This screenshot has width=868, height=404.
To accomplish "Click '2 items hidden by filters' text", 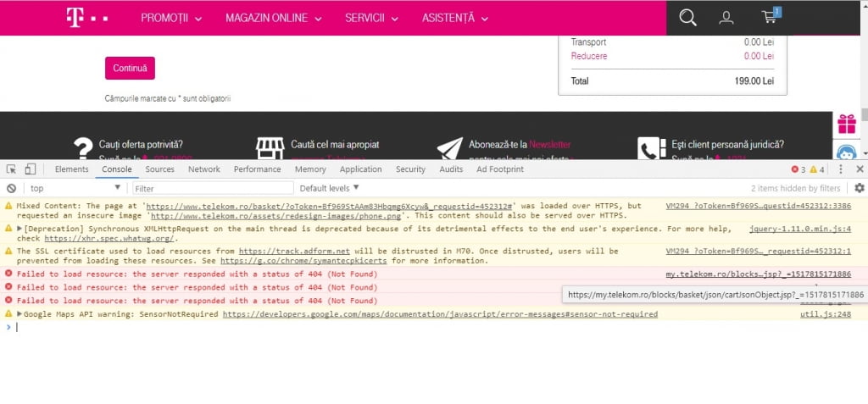I will coord(795,188).
